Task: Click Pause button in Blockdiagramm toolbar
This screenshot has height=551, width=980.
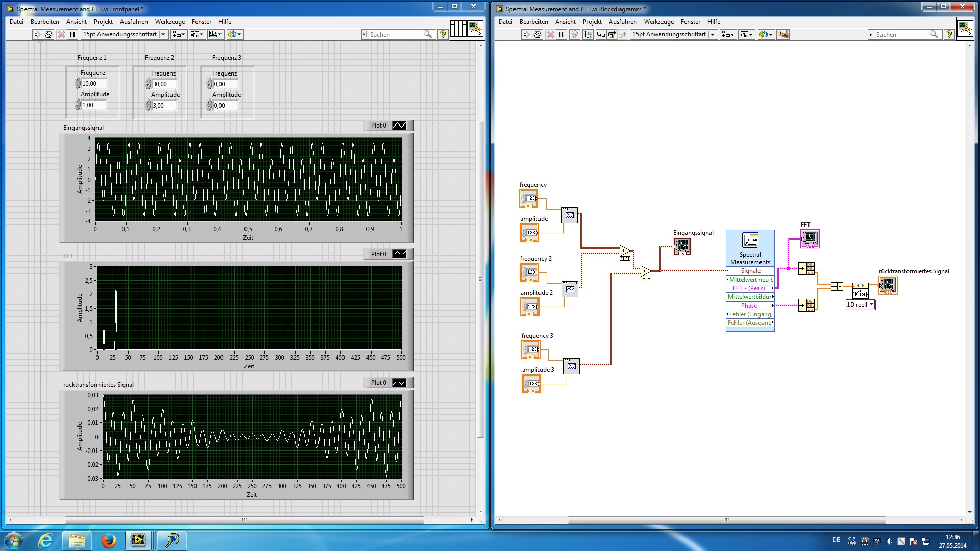Action: click(x=561, y=34)
